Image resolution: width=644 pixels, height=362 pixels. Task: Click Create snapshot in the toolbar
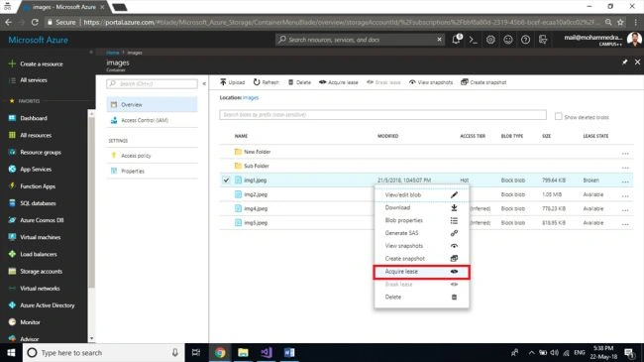(x=483, y=82)
